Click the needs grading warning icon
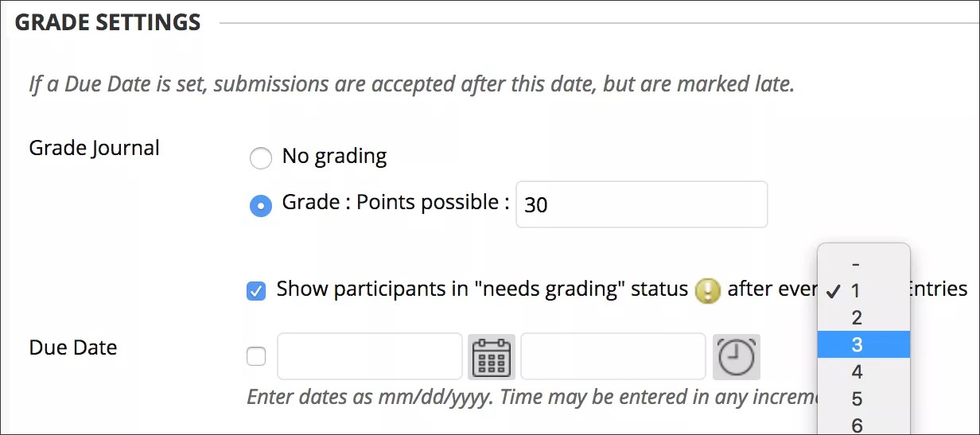 [x=707, y=290]
